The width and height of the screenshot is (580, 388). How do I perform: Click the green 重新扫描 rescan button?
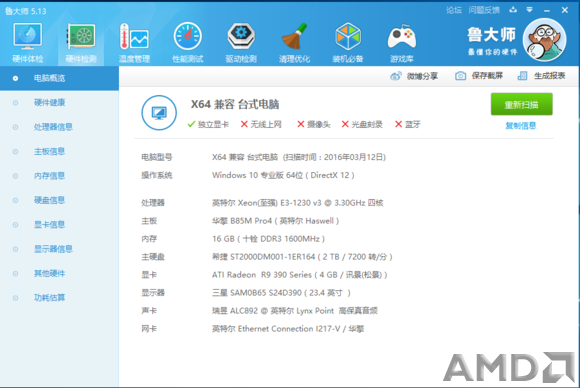(x=522, y=104)
